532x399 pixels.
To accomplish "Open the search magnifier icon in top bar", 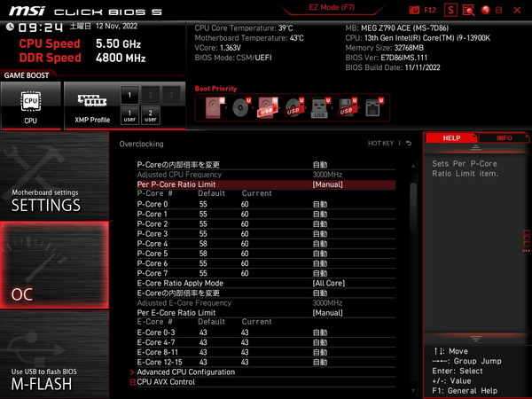I will pyautogui.click(x=469, y=10).
